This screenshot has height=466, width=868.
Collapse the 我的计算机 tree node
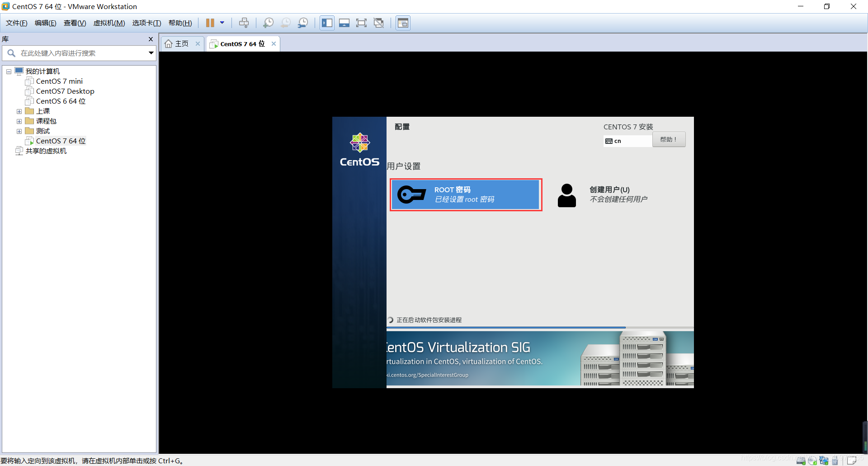[9, 71]
